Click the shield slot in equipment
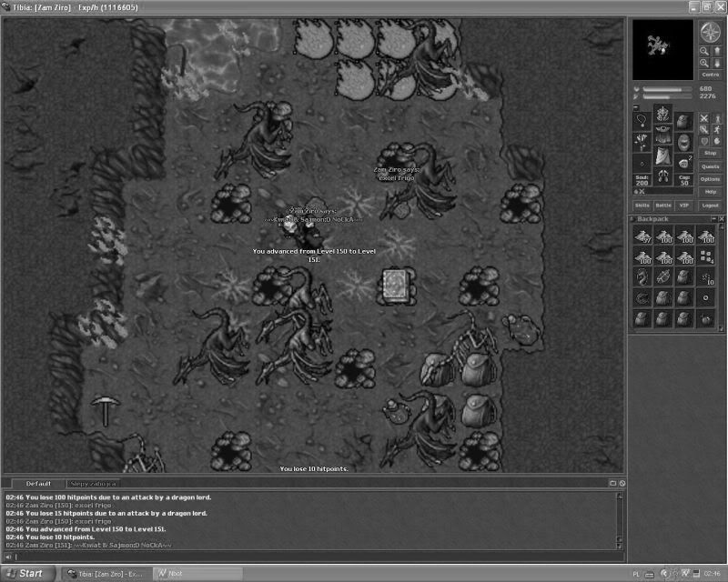The width and height of the screenshot is (728, 582). [x=684, y=142]
